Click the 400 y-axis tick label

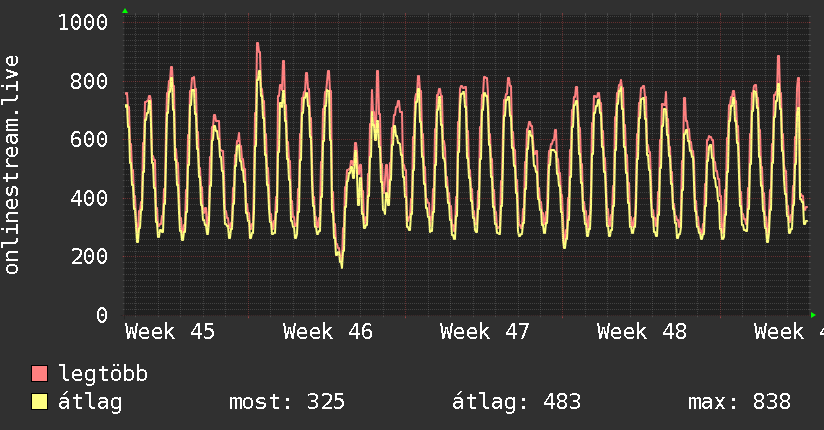[x=89, y=198]
